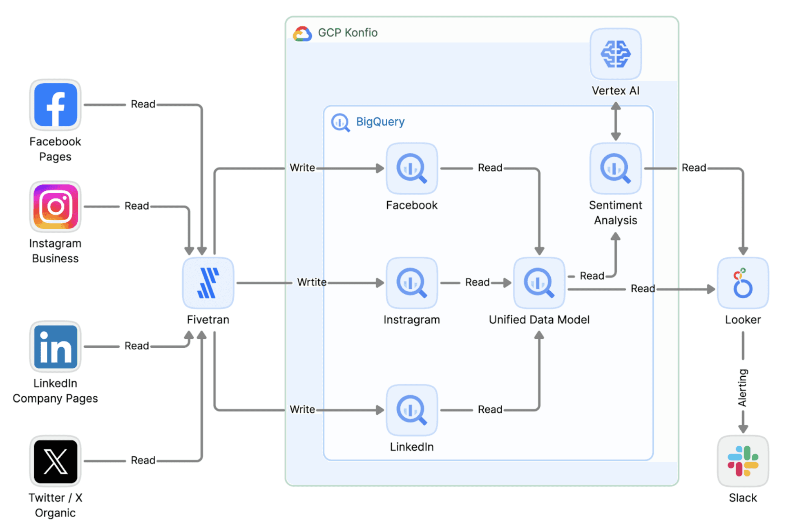Click the Sentiment Analysis BigQuery icon
Screen dimensions: 795x532
(615, 168)
